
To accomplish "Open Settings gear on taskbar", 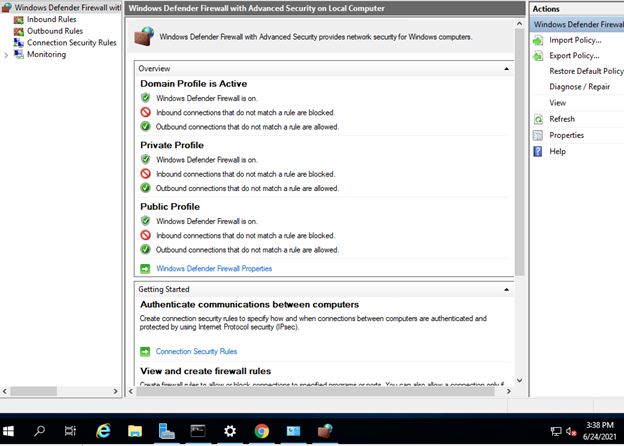I will pyautogui.click(x=230, y=431).
